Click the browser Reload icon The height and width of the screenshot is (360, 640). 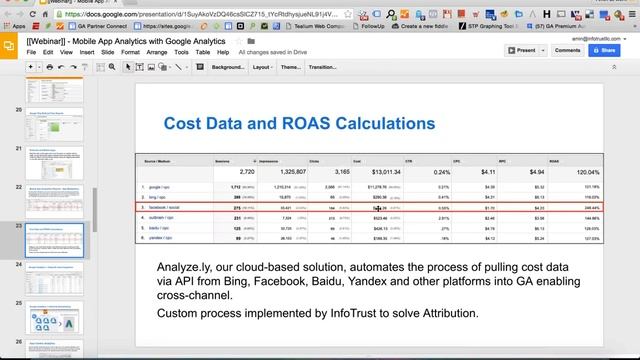click(32, 14)
